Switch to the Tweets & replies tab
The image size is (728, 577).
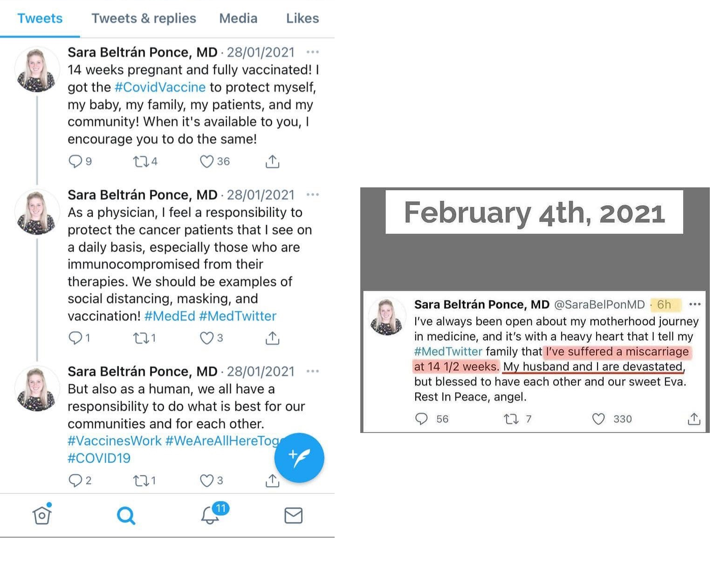[144, 18]
